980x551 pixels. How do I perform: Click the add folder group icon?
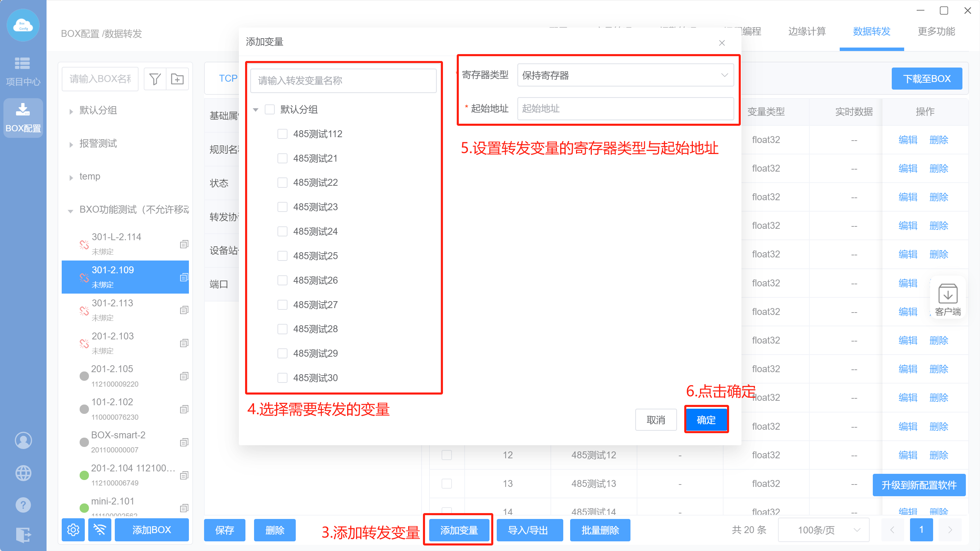[177, 79]
